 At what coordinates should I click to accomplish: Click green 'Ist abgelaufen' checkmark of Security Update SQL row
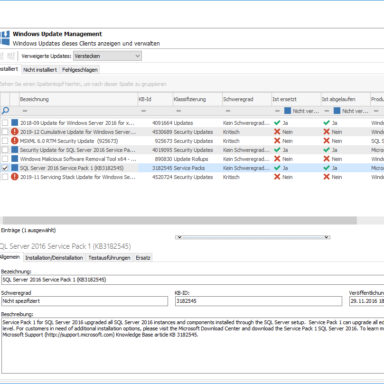click(326, 150)
